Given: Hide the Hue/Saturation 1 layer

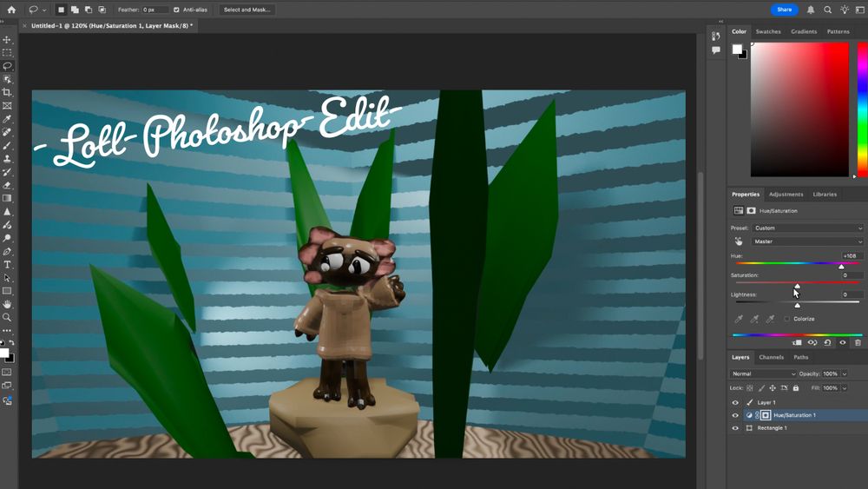Looking at the screenshot, I should (x=735, y=415).
